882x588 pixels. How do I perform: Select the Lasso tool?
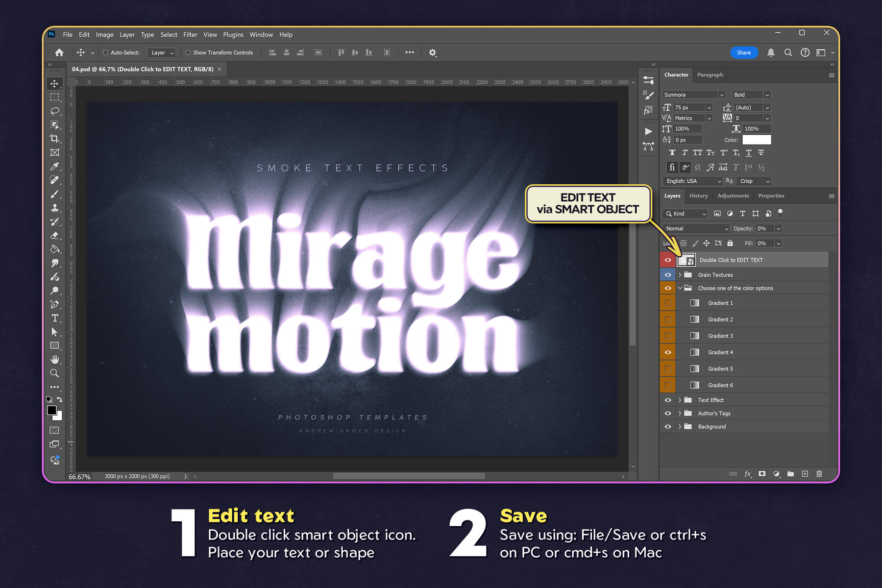[x=54, y=111]
